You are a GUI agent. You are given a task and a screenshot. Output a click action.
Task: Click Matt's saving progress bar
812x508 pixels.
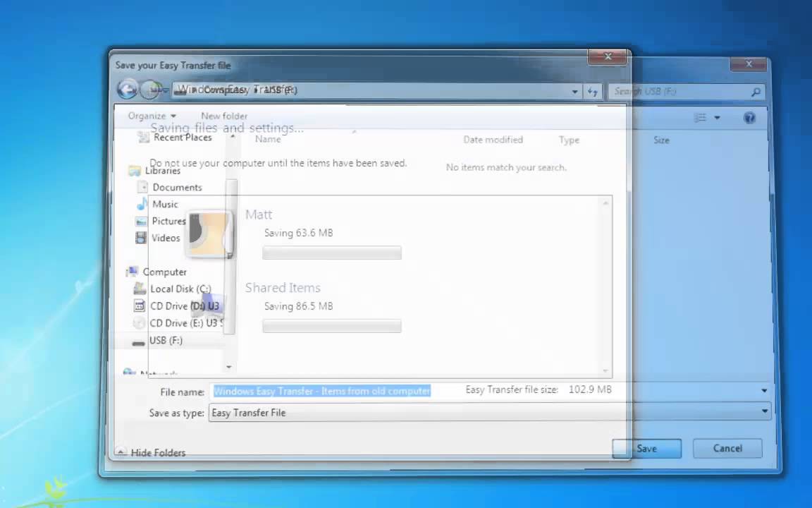pos(332,253)
